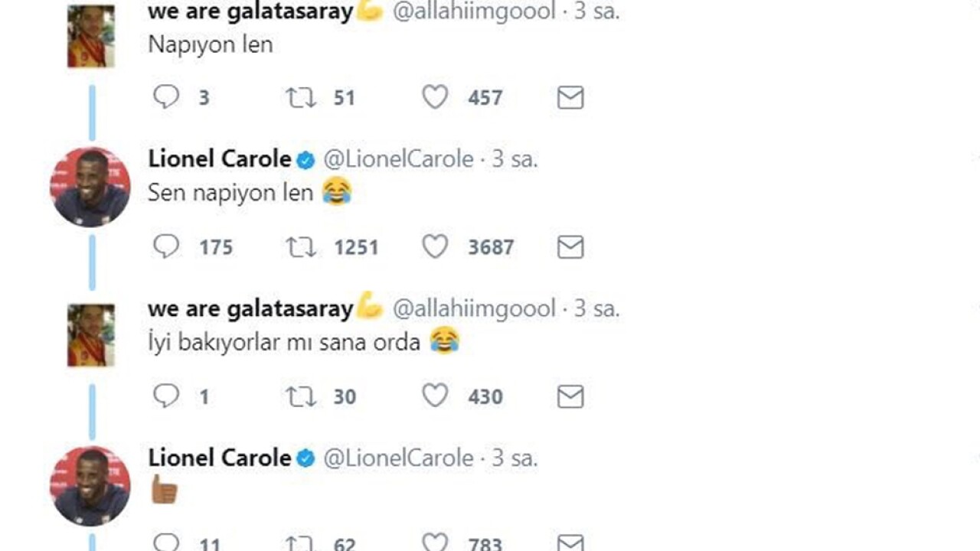Reply to 'Sen napiyon len' tweet
The image size is (980, 551).
166,246
